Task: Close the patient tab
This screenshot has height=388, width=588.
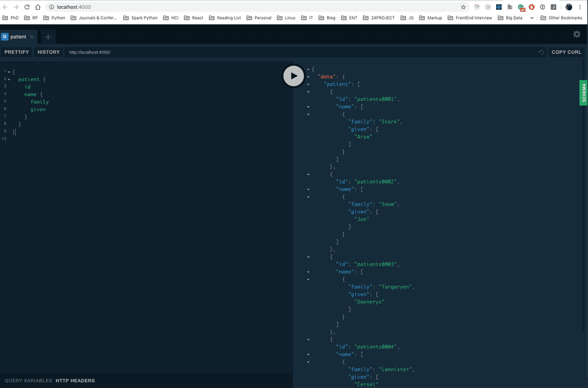Action: [32, 37]
